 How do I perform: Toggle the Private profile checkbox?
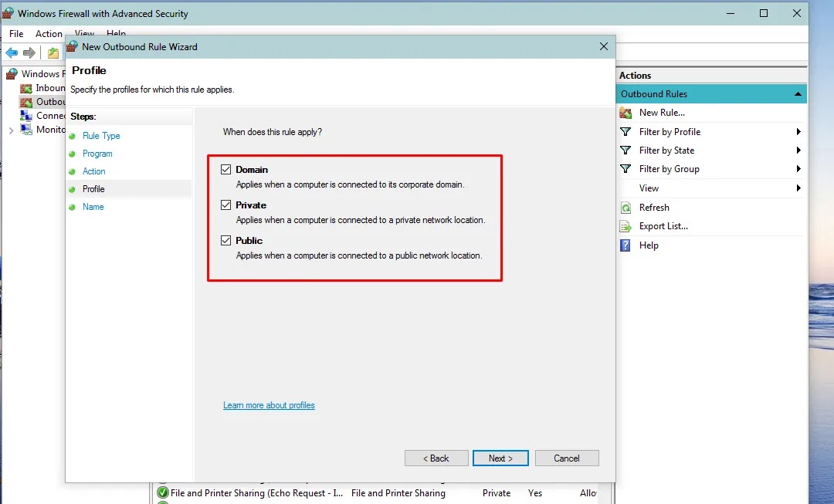(x=226, y=205)
